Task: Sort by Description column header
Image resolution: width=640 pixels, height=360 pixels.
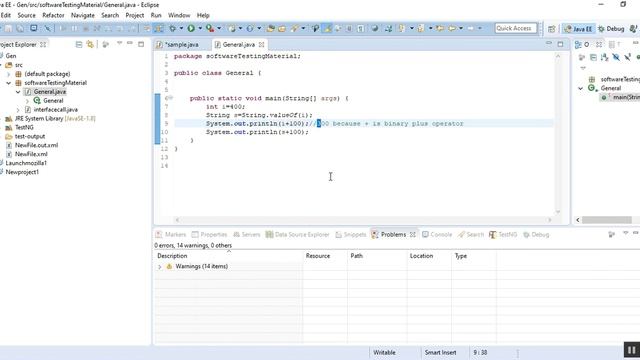Action: tap(228, 256)
